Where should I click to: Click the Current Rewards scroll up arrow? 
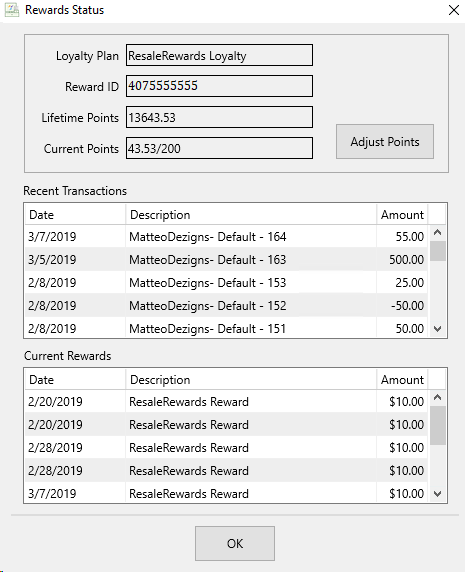[438, 397]
